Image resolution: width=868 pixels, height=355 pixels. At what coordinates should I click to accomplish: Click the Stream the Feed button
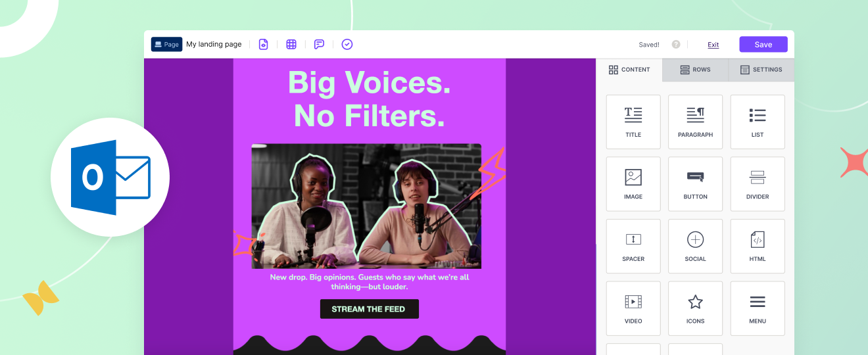(x=369, y=309)
